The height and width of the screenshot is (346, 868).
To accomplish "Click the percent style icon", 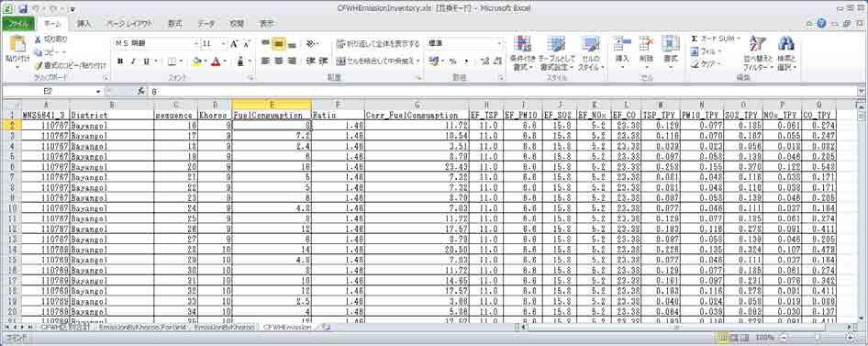I will tap(453, 61).
